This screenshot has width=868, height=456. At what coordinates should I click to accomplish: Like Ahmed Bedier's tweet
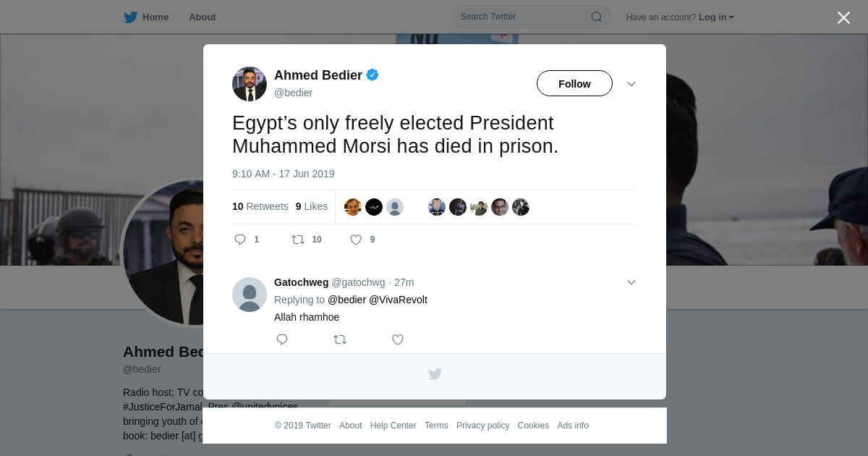[356, 240]
